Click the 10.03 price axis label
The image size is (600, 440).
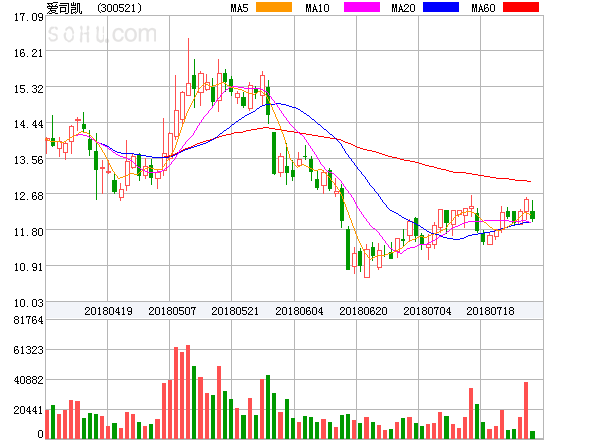[x=29, y=303]
